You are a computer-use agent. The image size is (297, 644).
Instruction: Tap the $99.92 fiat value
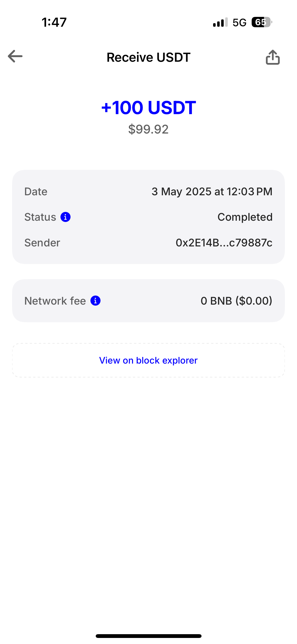click(x=148, y=129)
